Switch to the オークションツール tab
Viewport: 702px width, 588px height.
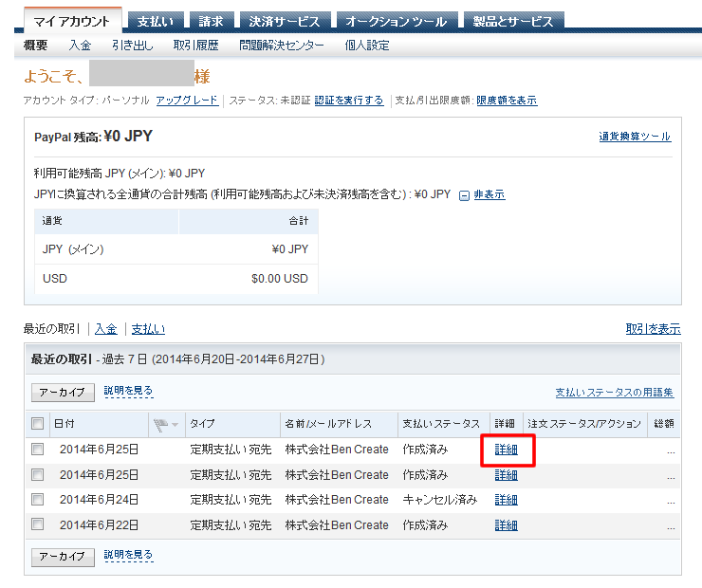396,21
